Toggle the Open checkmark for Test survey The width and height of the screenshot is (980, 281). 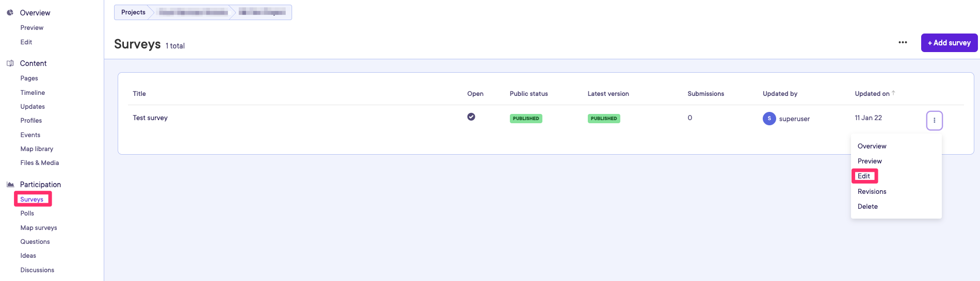471,117
